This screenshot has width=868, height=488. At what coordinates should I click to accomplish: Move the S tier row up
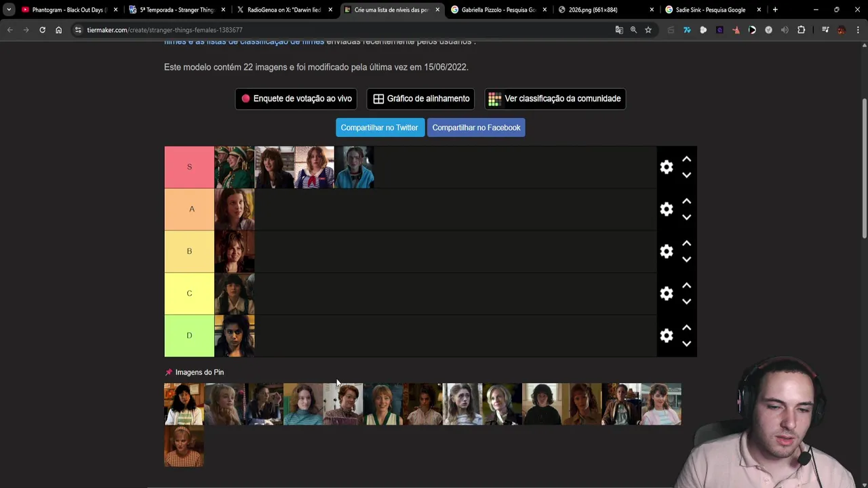pyautogui.click(x=686, y=159)
